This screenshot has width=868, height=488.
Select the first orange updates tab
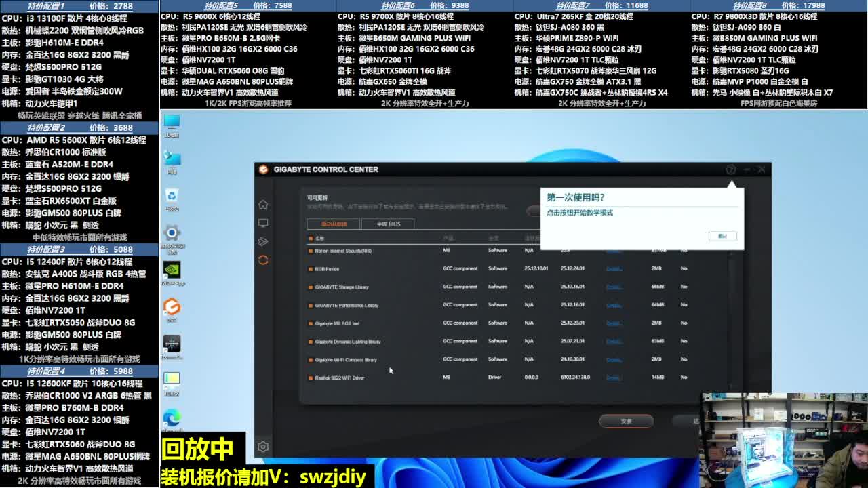[334, 224]
